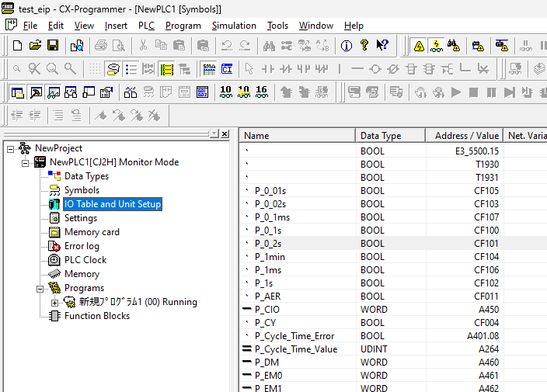547x392 pixels.
Task: Sort by Address / Value column header
Action: (x=465, y=136)
